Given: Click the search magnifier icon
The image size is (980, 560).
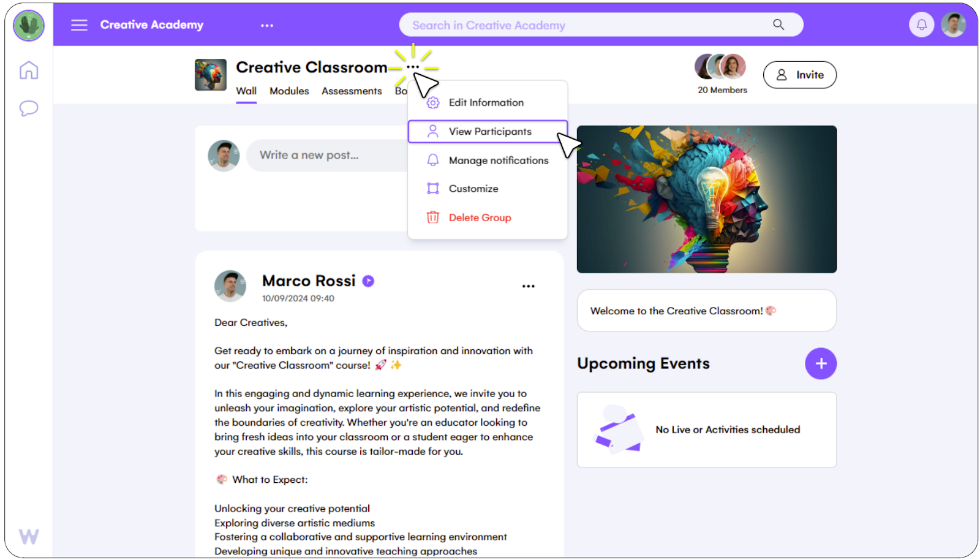Looking at the screenshot, I should coord(778,25).
